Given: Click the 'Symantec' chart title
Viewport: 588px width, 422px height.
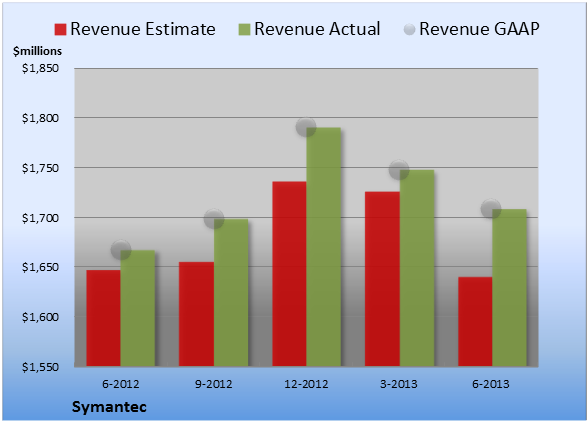Looking at the screenshot, I should point(109,407).
